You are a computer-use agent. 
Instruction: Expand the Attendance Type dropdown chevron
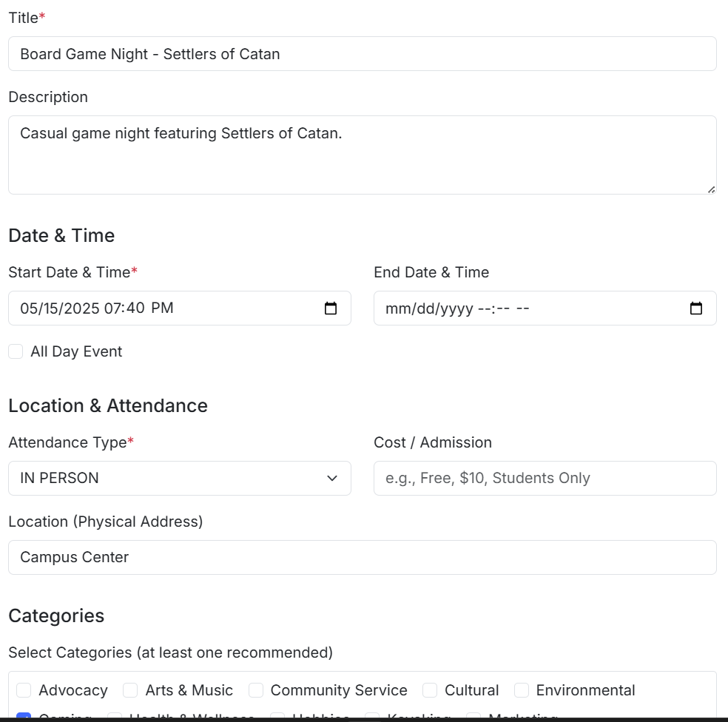(332, 478)
